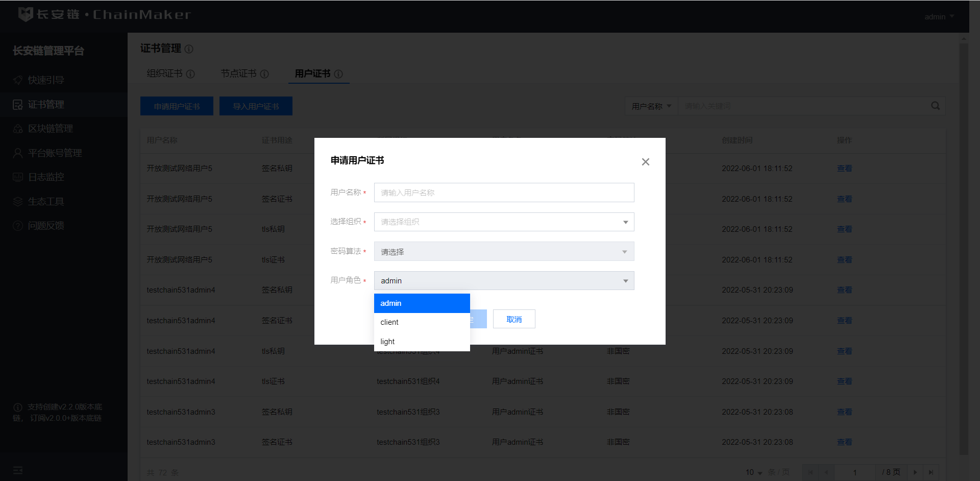Screen dimensions: 980x481
Task: Select the client role option
Action: (x=422, y=322)
